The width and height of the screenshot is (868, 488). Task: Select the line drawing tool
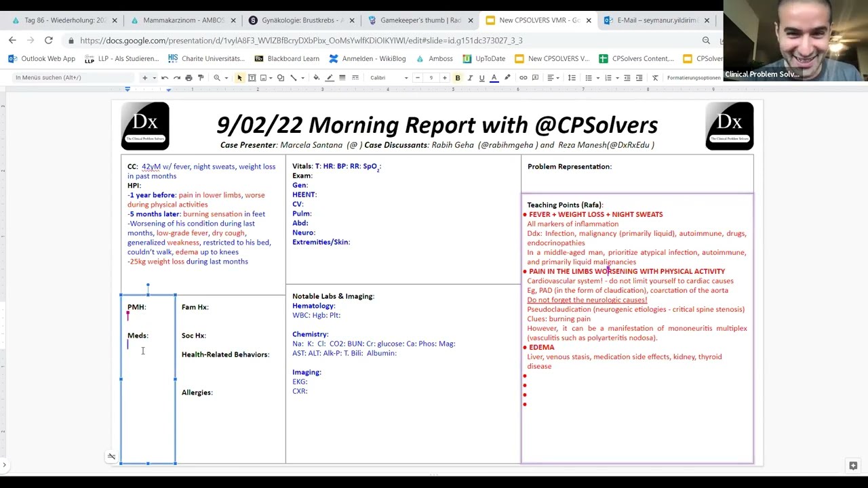point(294,78)
